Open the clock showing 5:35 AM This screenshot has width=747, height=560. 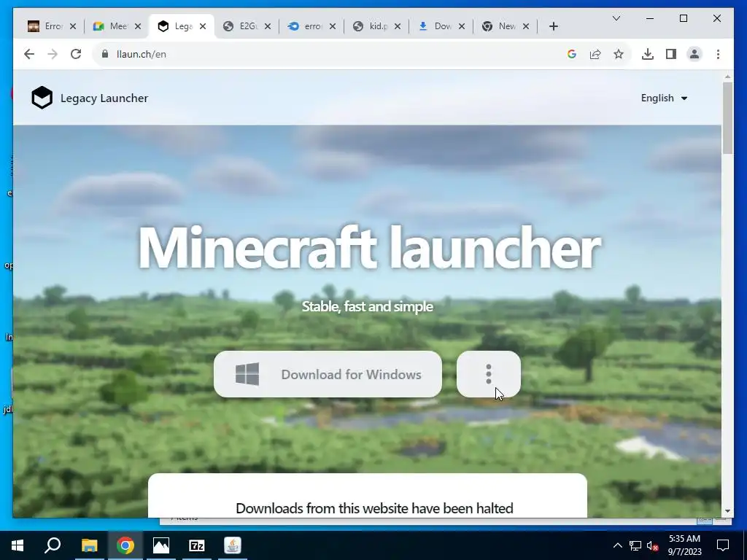(684, 545)
